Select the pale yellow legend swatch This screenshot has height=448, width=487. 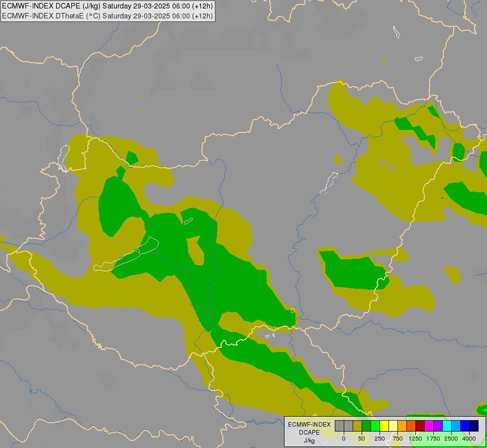[393, 426]
